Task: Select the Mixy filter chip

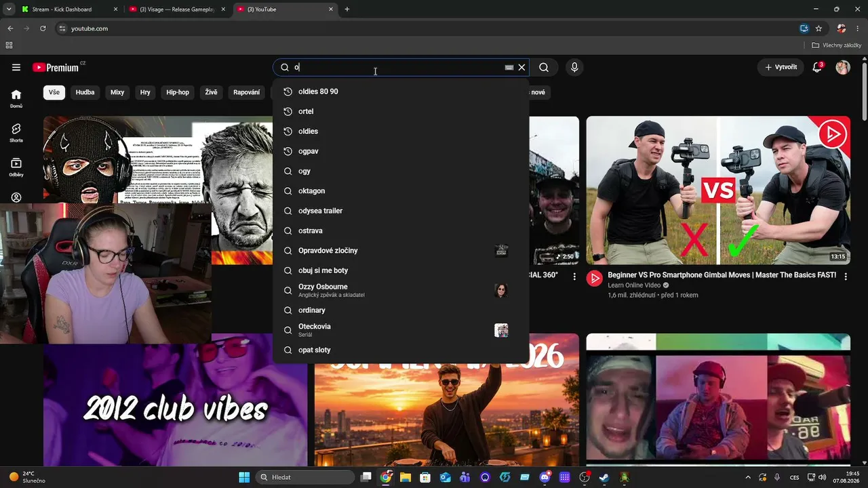Action: coord(117,92)
